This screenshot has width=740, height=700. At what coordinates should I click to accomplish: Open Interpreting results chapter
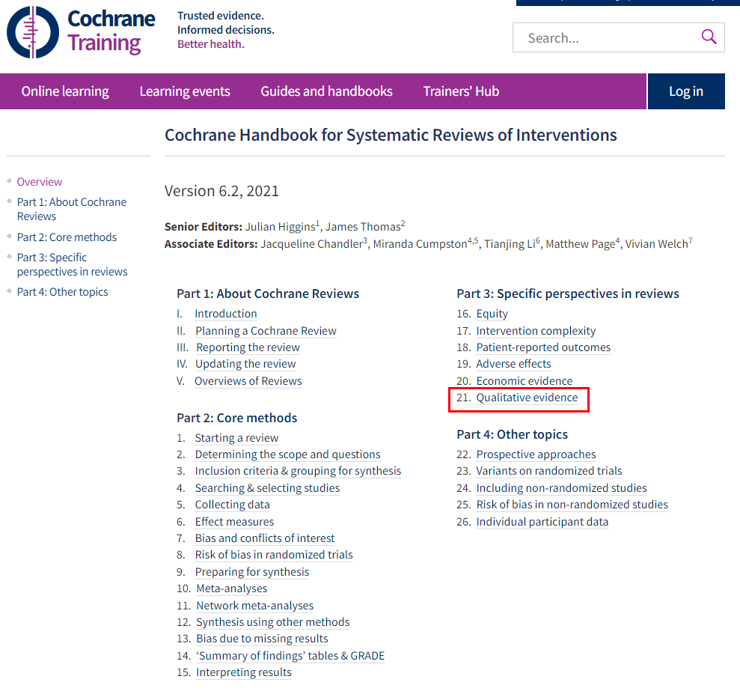tap(244, 672)
